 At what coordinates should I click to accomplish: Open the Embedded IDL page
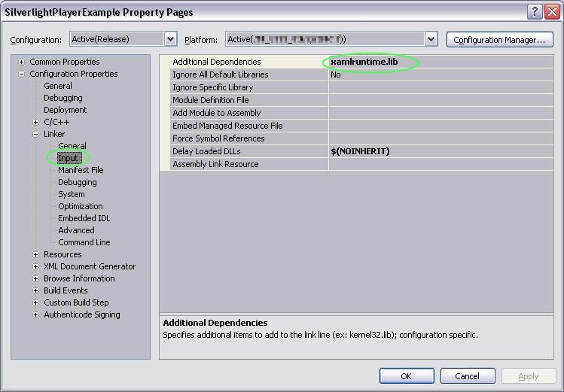[x=84, y=218]
